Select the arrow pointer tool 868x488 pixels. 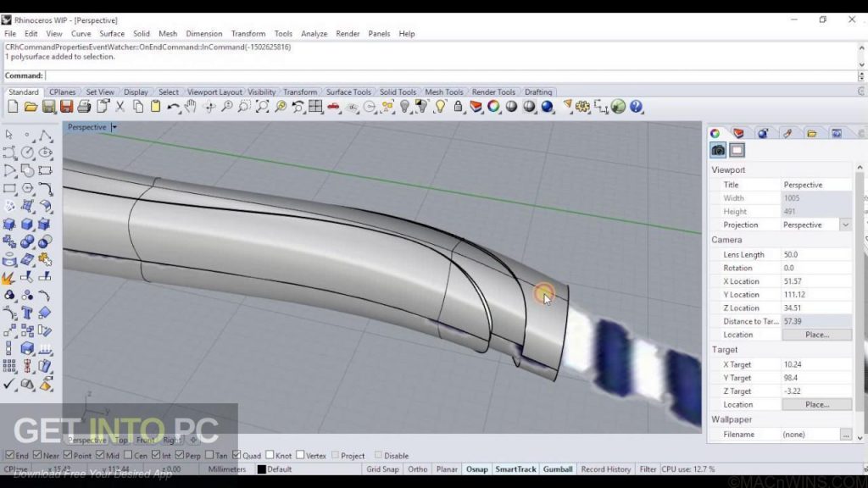(x=9, y=135)
